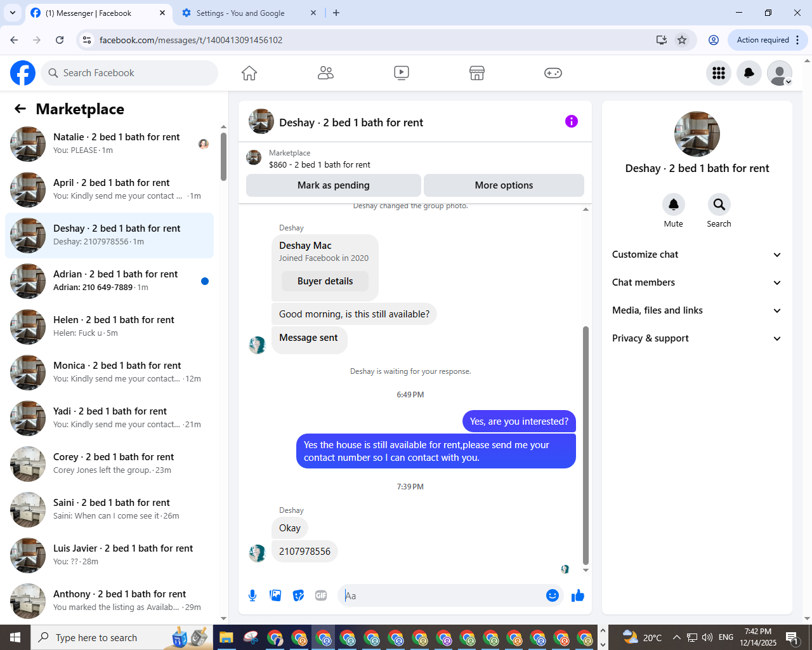Bookmark this page with star icon

coord(682,40)
